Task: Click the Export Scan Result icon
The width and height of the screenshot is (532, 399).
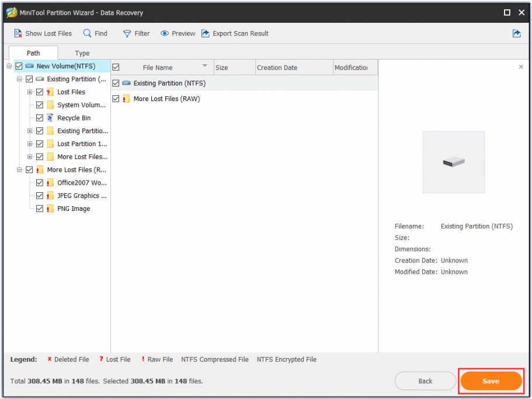Action: 206,33
